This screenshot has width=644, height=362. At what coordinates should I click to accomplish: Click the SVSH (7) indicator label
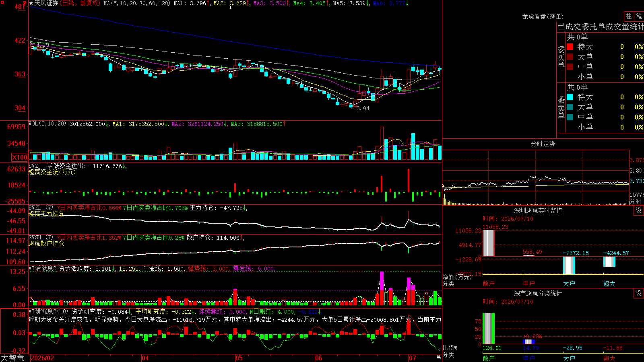[x=41, y=238]
